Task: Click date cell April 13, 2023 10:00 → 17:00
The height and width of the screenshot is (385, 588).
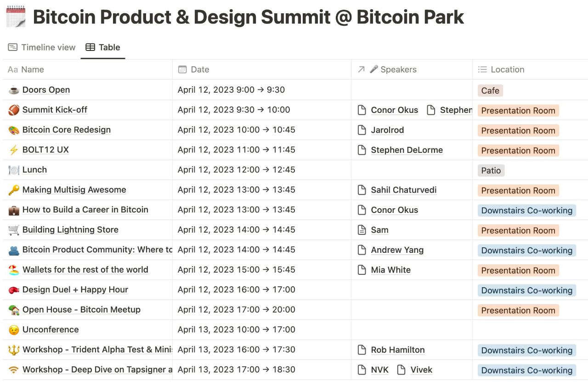Action: (262, 329)
